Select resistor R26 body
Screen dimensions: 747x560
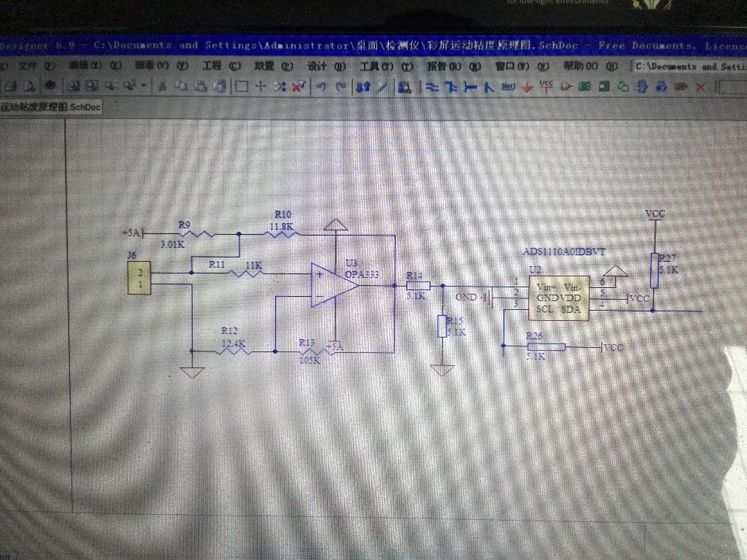click(546, 347)
